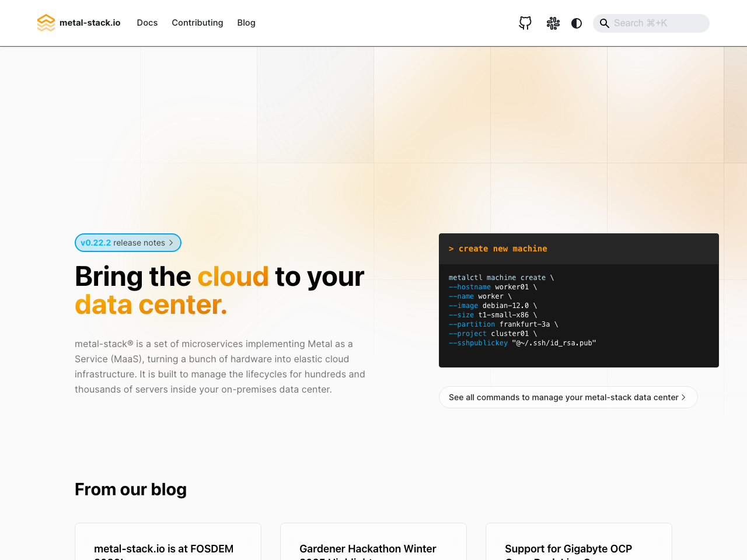
Task: Click the v0.22.2 version number
Action: point(96,243)
